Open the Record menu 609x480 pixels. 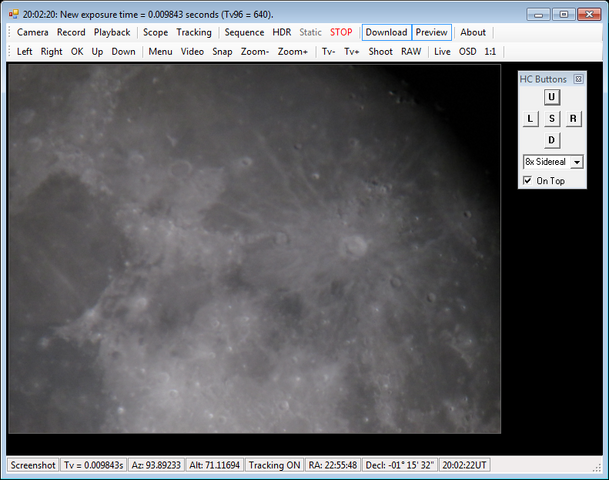pos(71,32)
